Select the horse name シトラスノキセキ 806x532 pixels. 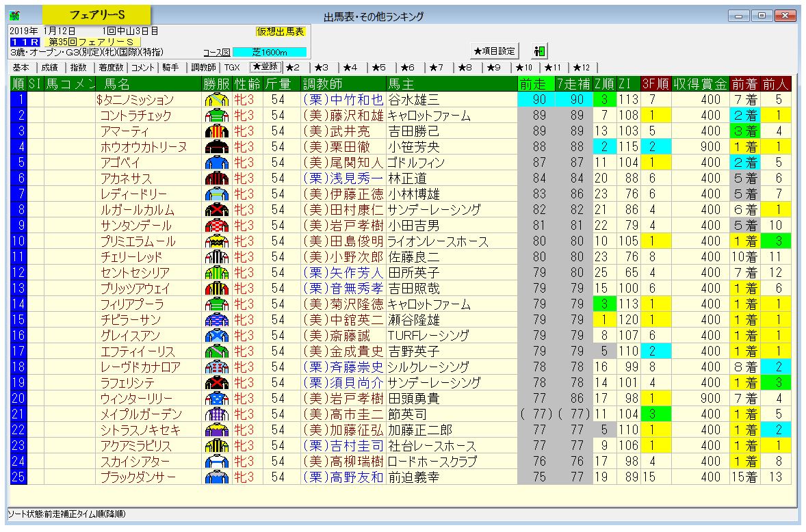pos(140,430)
